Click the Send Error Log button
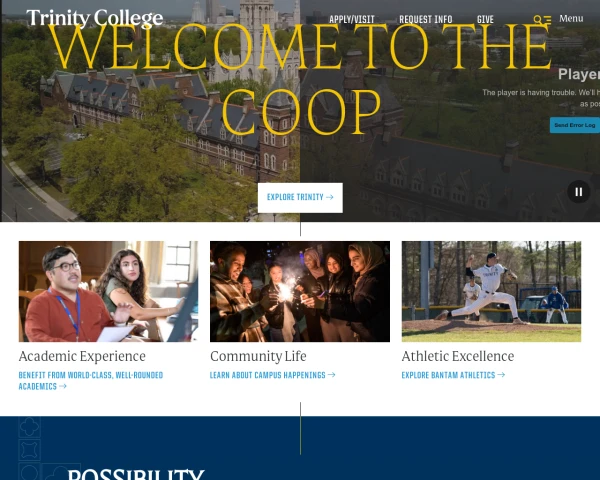 point(575,125)
